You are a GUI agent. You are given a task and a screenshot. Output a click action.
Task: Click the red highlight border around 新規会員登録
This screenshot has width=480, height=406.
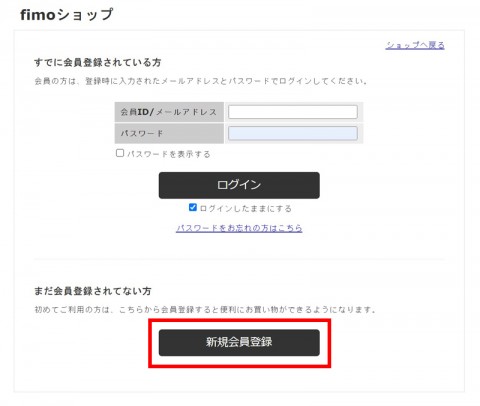[x=240, y=320]
